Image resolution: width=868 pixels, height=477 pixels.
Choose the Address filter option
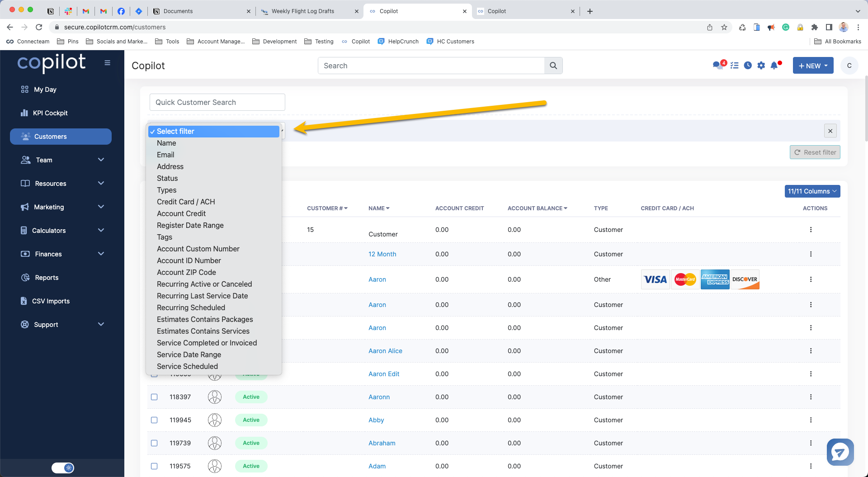pos(214,166)
